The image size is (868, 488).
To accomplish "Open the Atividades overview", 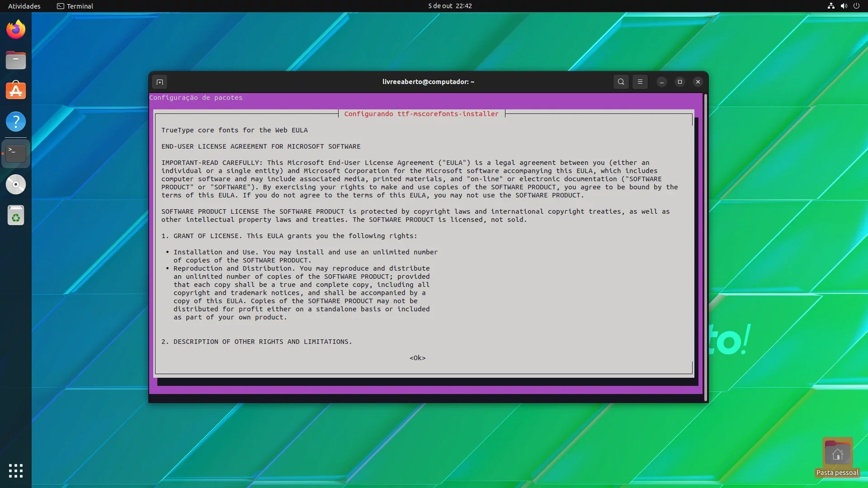I will (x=24, y=6).
